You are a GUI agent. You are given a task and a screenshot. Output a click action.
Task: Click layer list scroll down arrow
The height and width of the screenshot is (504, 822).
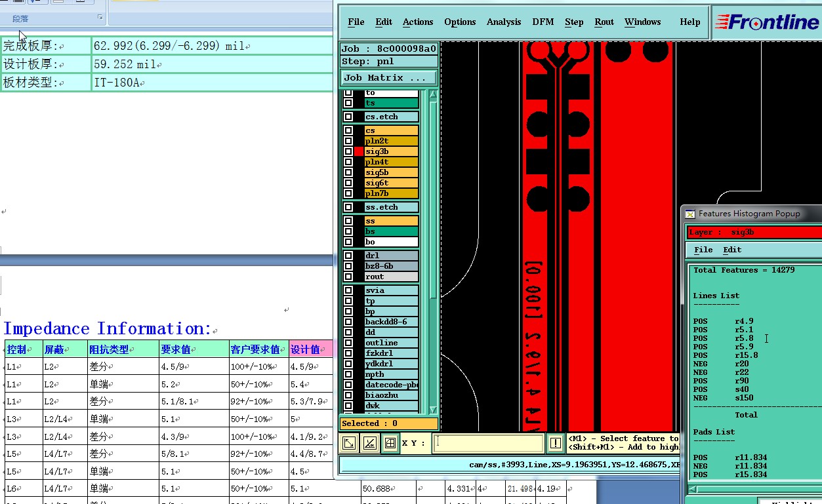433,409
